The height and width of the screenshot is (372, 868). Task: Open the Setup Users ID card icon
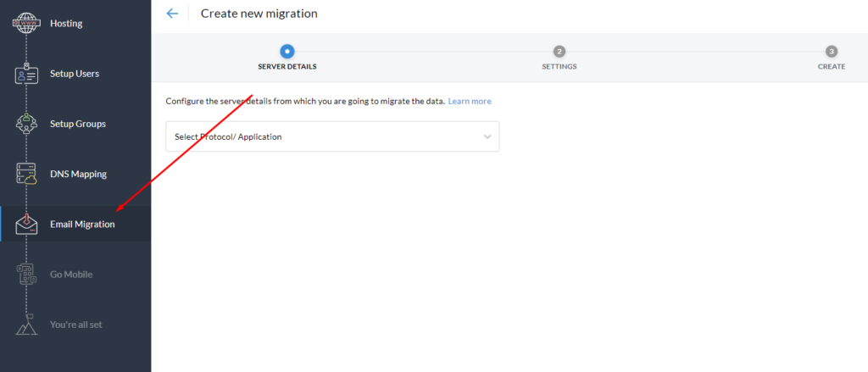pos(26,75)
